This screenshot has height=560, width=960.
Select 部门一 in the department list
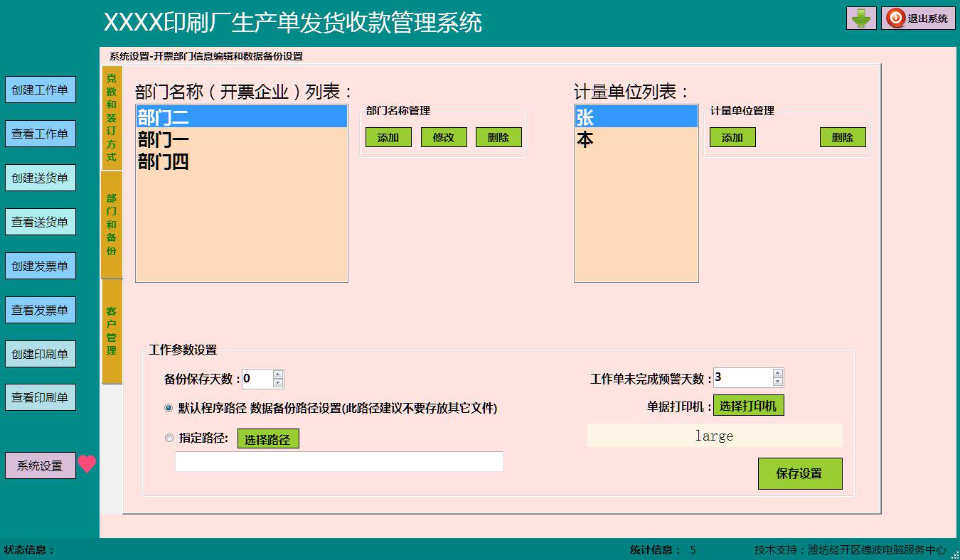click(x=241, y=139)
